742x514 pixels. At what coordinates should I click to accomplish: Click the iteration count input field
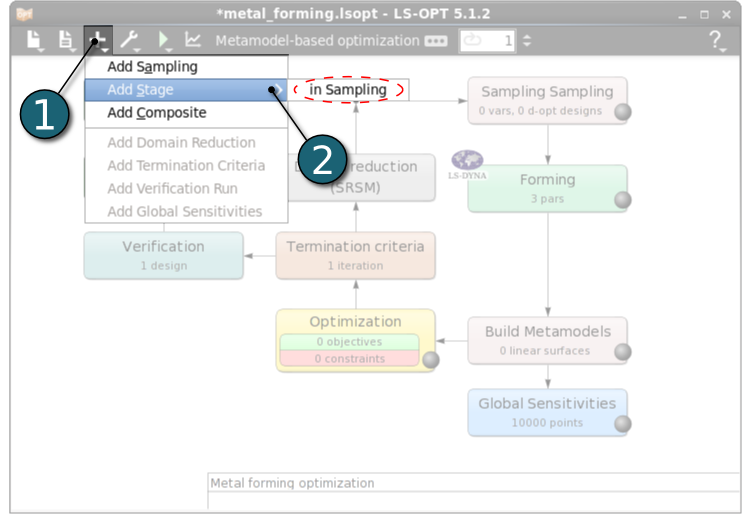[x=487, y=41]
